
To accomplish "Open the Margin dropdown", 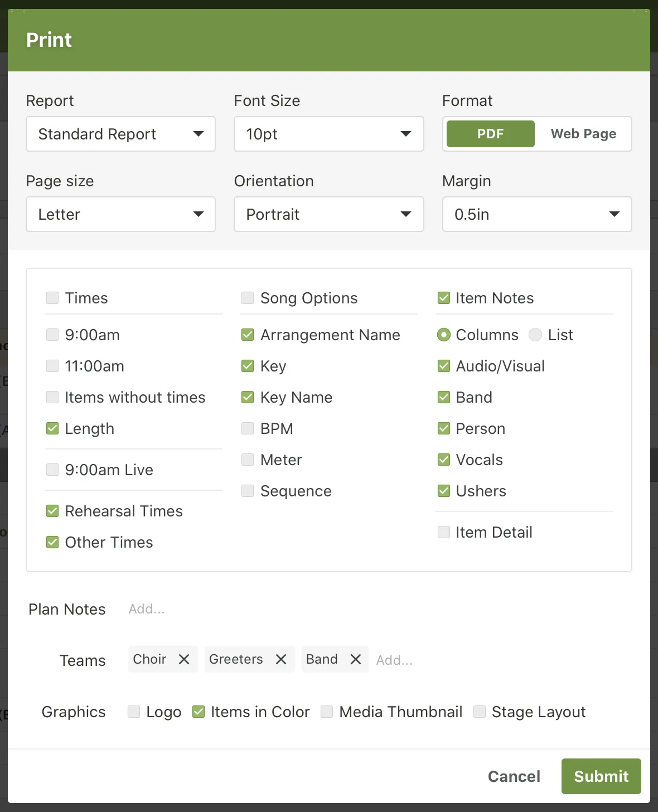I will tap(536, 214).
